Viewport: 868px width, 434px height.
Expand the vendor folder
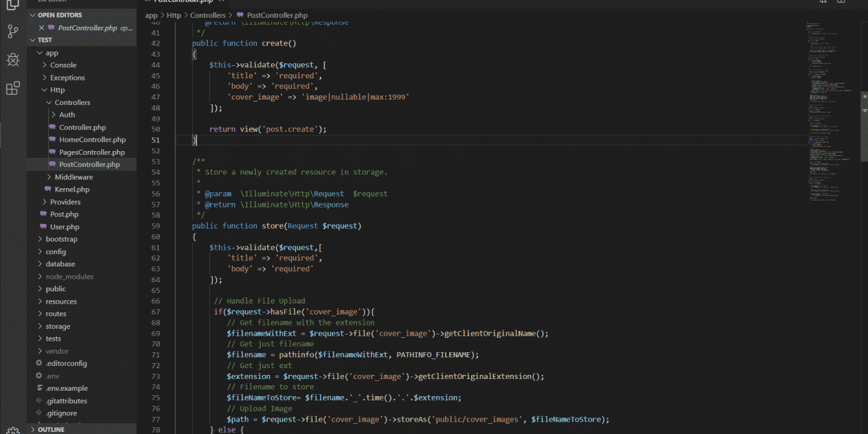coord(40,351)
